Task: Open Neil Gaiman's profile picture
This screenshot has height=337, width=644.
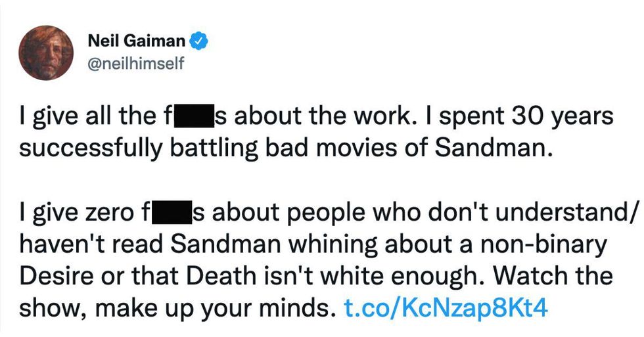Action: pyautogui.click(x=47, y=53)
